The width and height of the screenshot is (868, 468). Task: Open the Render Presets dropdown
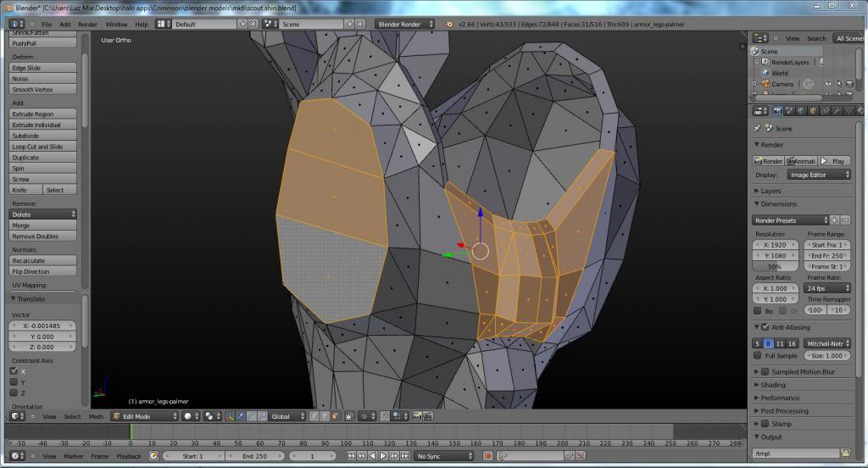(x=791, y=220)
